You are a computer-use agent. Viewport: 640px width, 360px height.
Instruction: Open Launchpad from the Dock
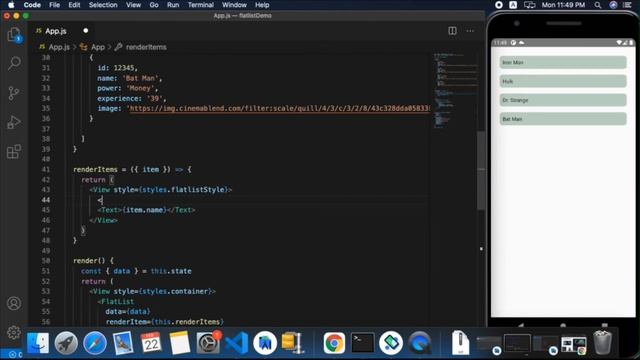[66, 343]
